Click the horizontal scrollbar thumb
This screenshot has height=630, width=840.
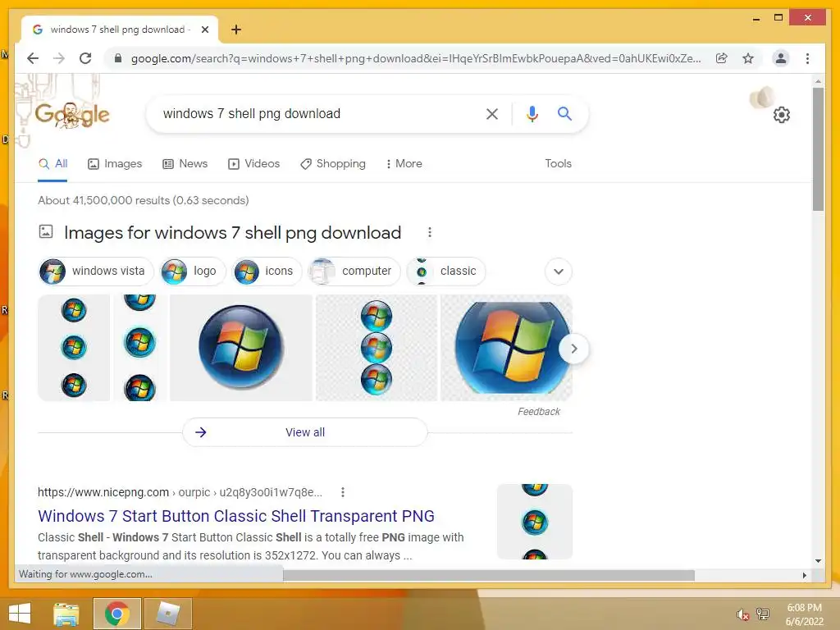(489, 575)
